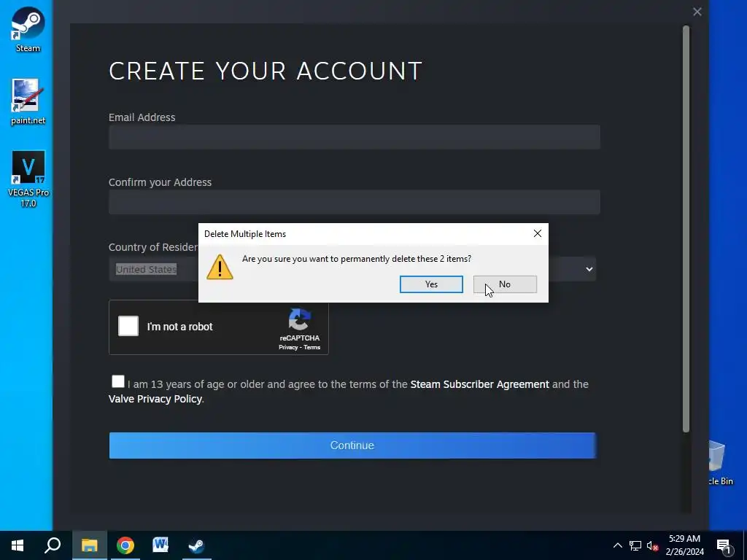Viewport: 747px width, 560px height.
Task: Open the Steam desktop shortcut
Action: pos(28,29)
